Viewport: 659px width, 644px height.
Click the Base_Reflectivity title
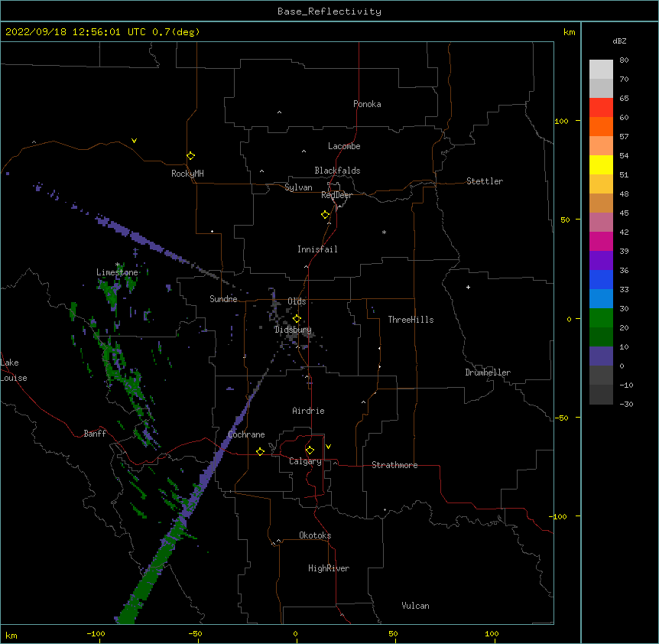click(x=329, y=11)
